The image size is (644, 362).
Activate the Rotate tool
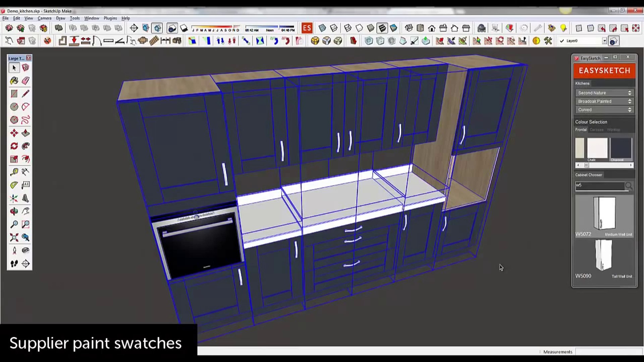pos(14,146)
